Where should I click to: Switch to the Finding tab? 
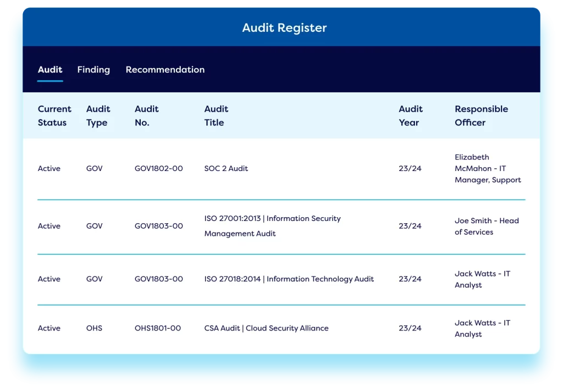pyautogui.click(x=93, y=70)
